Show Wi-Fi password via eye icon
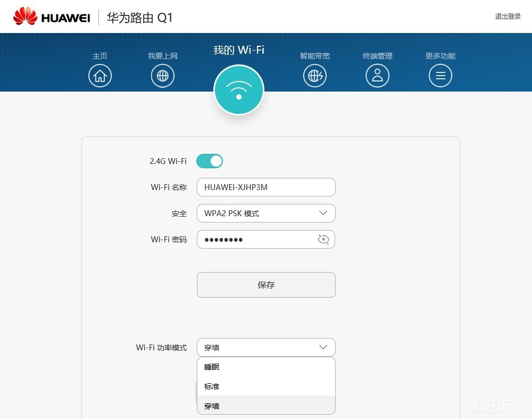The image size is (532, 419). (323, 240)
